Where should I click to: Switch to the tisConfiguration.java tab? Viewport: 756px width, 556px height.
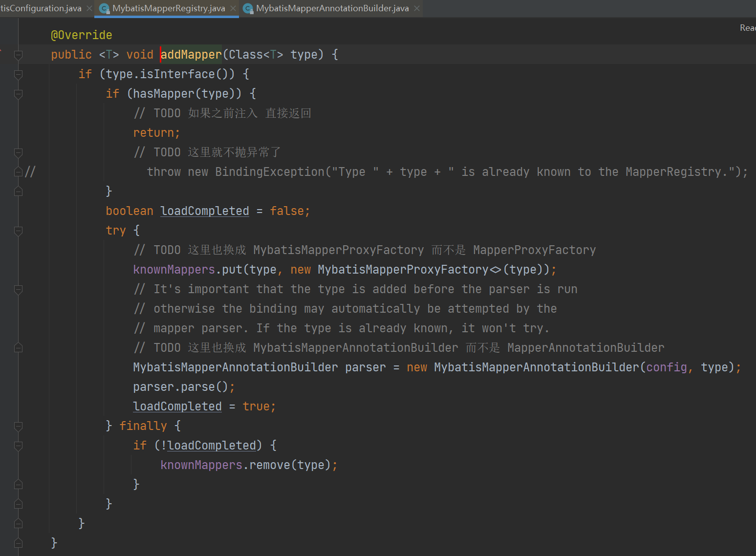(41, 8)
